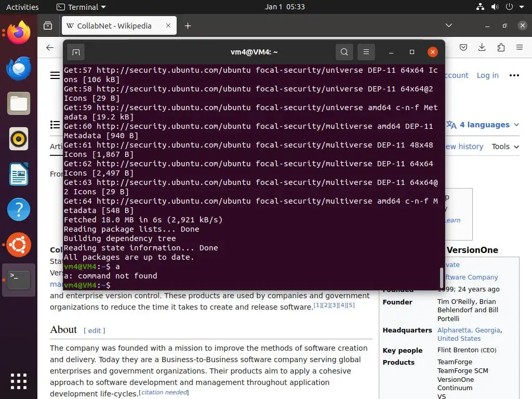Follow the United States link
The image size is (532, 399).
pyautogui.click(x=459, y=338)
